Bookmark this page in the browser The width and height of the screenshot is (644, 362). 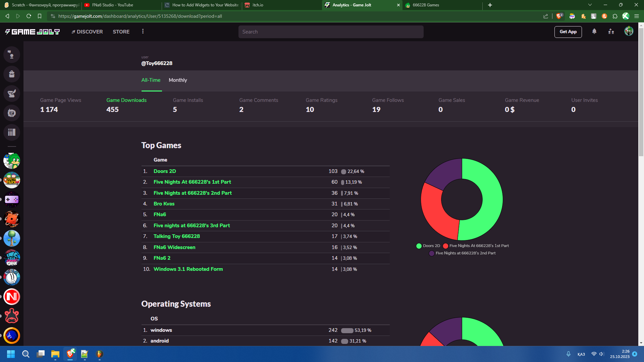[40, 16]
